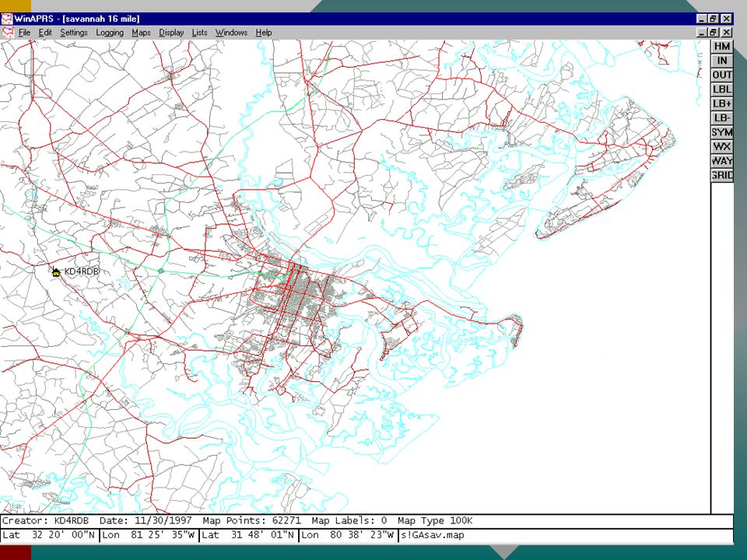This screenshot has height=560, width=747.
Task: Open the Settings menu
Action: coord(74,33)
